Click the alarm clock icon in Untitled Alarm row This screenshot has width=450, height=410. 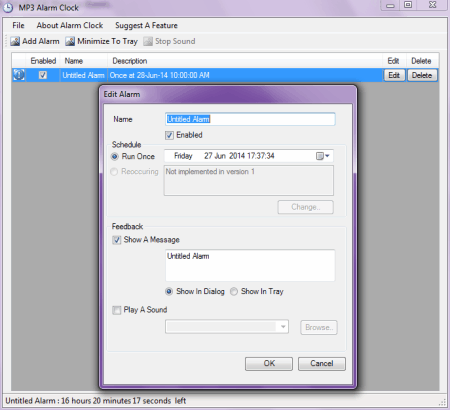(19, 75)
